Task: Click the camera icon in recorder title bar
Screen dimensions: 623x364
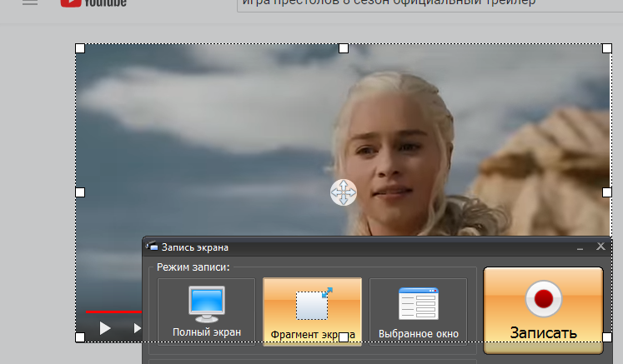Action: click(x=152, y=247)
